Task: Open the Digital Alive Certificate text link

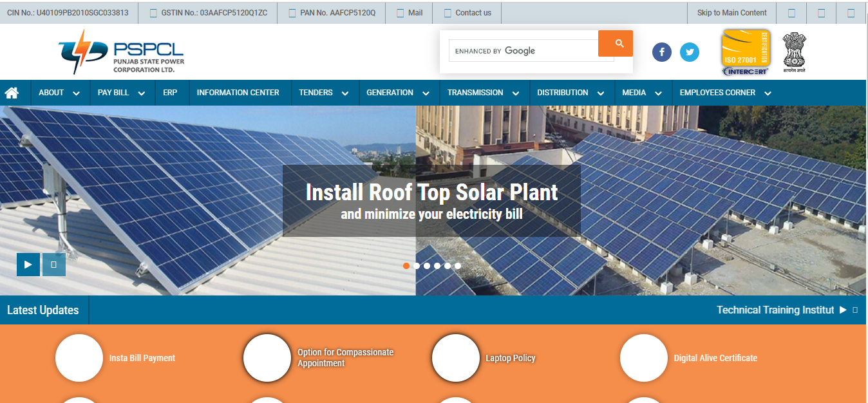Action: pyautogui.click(x=715, y=358)
